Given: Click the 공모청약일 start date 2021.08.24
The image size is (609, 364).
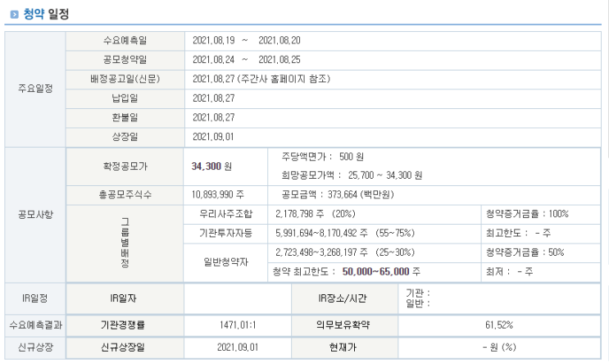Looking at the screenshot, I should coord(214,60).
